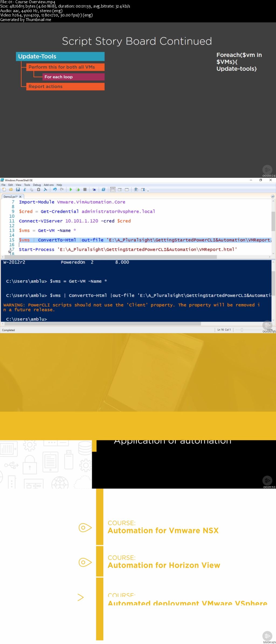276x644 pixels.
Task: Maximize the script pane layout icon
Action: (127, 189)
